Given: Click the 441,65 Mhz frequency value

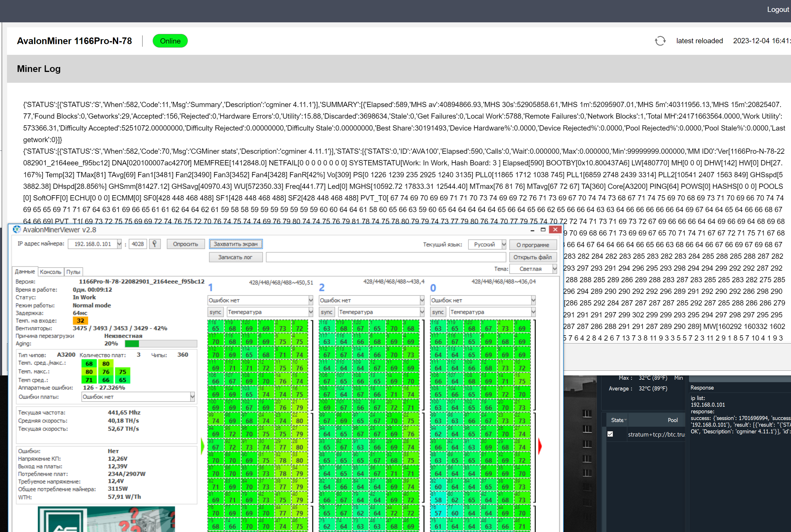Looking at the screenshot, I should click(x=124, y=412).
